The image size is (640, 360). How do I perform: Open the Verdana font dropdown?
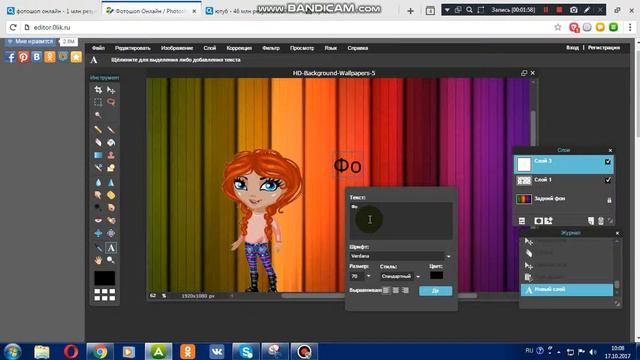(449, 256)
